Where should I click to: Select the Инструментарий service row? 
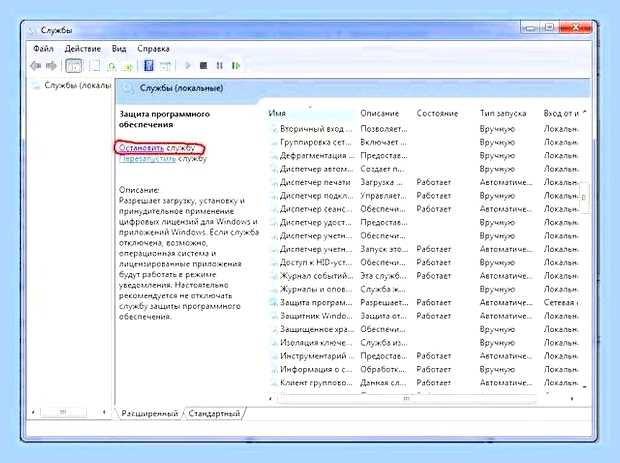(425, 356)
